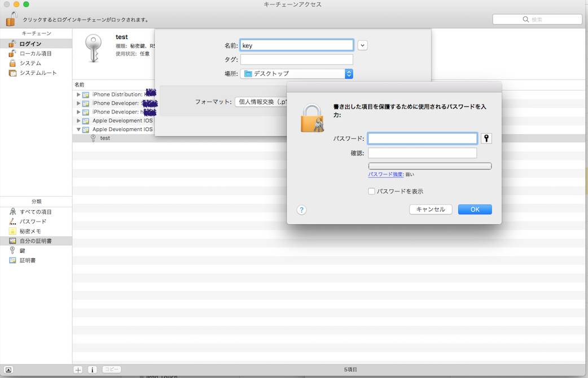The width and height of the screenshot is (588, 378).
Task: Click the padlock to lock login keychain
Action: pyautogui.click(x=12, y=19)
